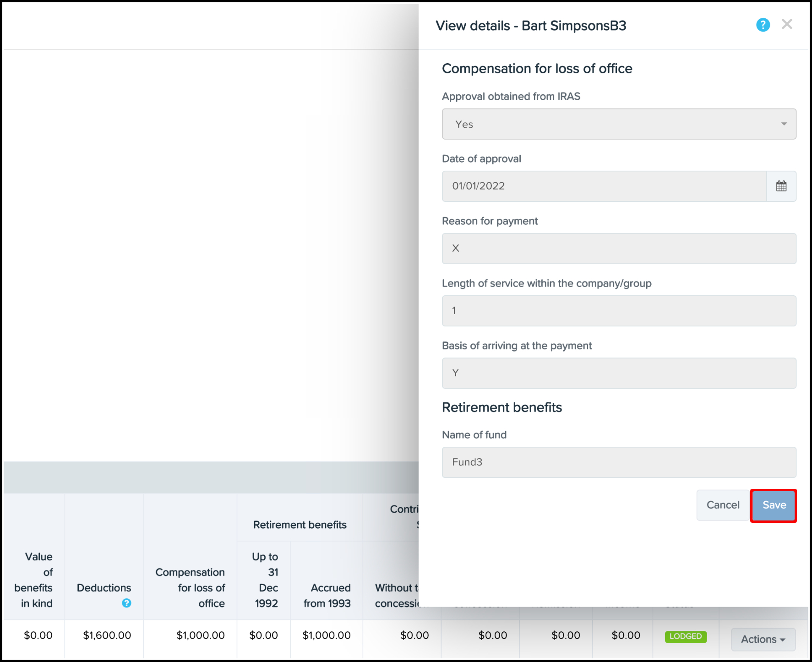Click the $1,600.00 deductions amount

[x=107, y=635]
